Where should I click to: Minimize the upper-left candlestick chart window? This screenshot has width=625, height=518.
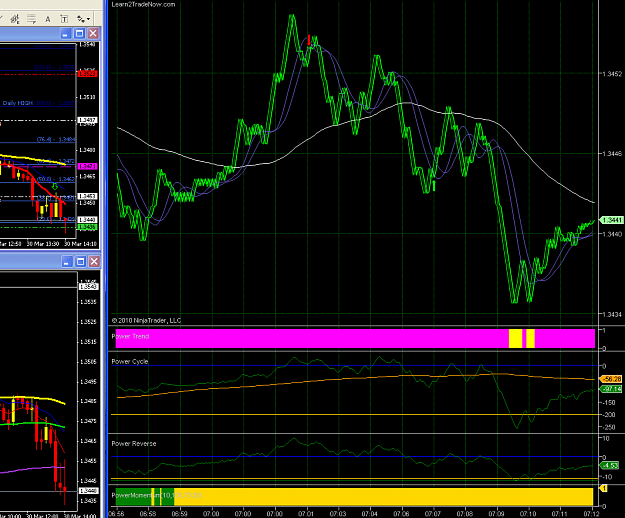pos(65,33)
